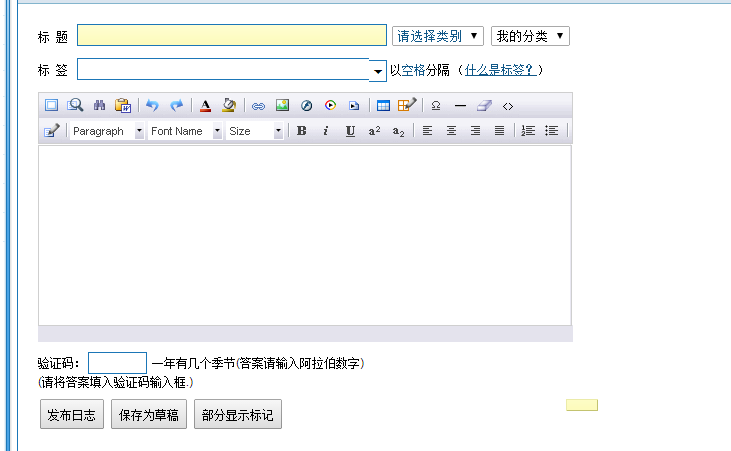The width and height of the screenshot is (731, 451).
Task: Align text right
Action: (x=475, y=131)
